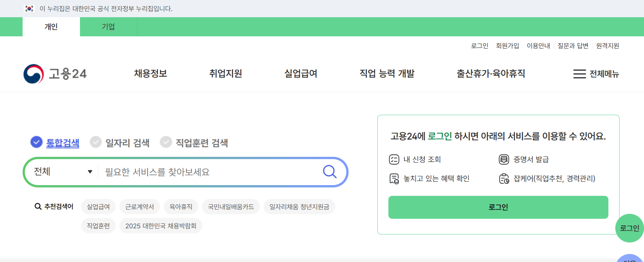Click the 원격지원 link
Viewport: 644px width, 262px height.
point(608,46)
